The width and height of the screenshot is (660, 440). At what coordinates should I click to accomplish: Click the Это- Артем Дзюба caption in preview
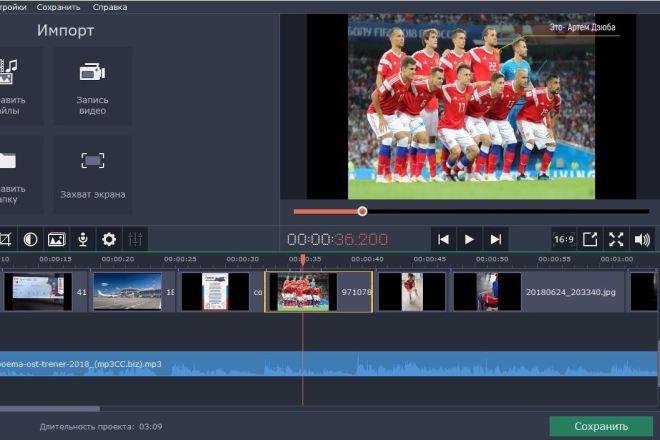point(583,27)
